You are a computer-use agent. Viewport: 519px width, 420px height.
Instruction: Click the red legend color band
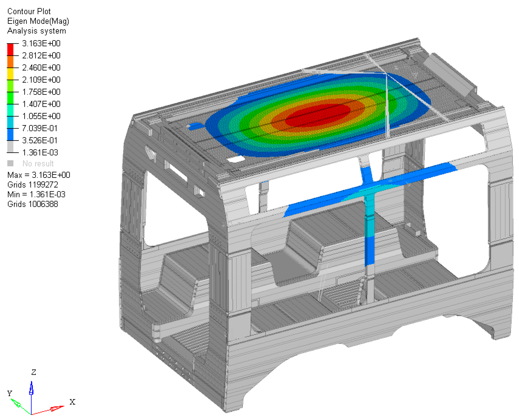(x=10, y=49)
